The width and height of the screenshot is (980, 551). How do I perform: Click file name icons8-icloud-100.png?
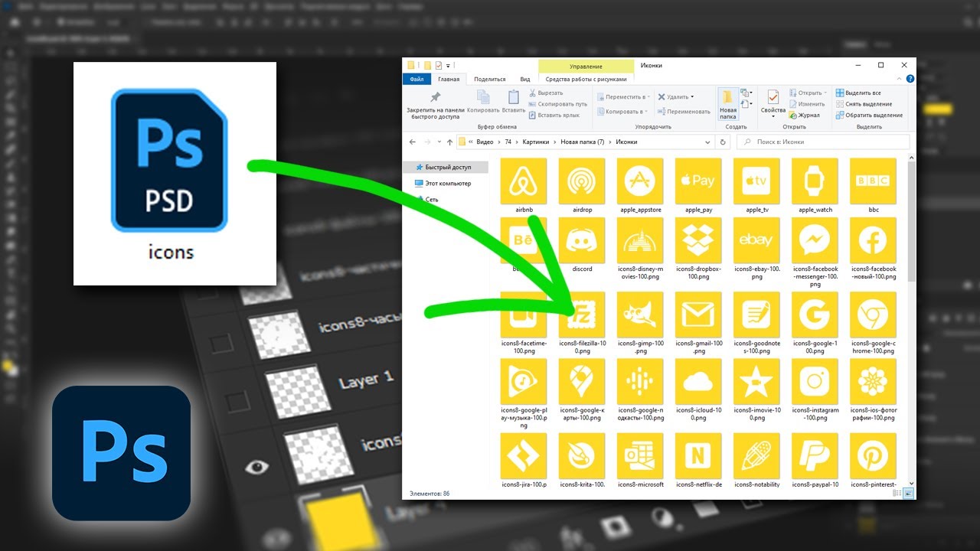pos(698,414)
